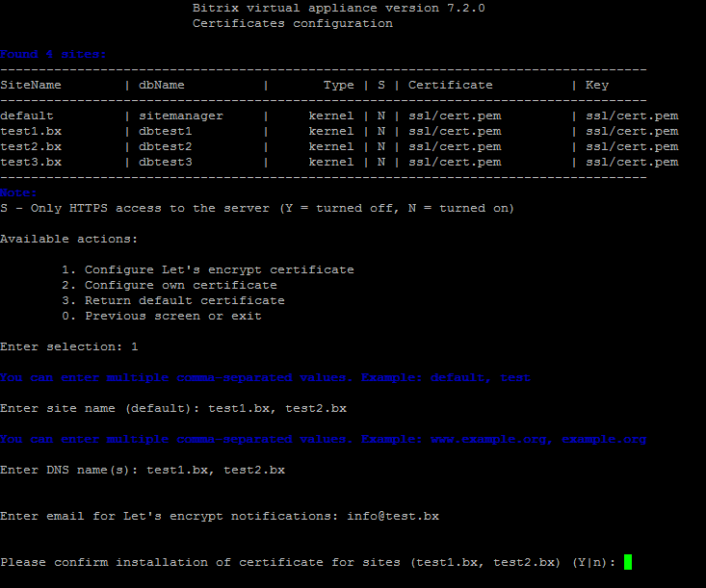Click blue hint with 'www.example.org, example.org'
Viewport: 706px width, 588px height.
324,440
